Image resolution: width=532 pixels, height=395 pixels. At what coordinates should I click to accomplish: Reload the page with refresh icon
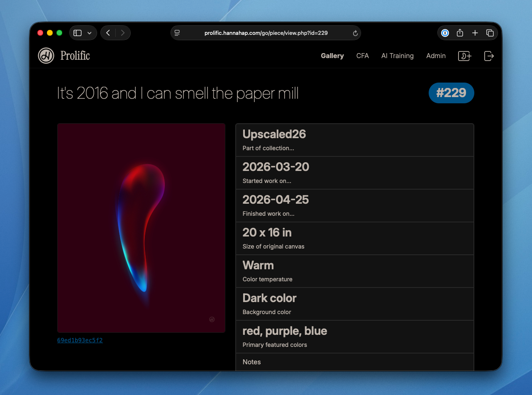pyautogui.click(x=355, y=33)
